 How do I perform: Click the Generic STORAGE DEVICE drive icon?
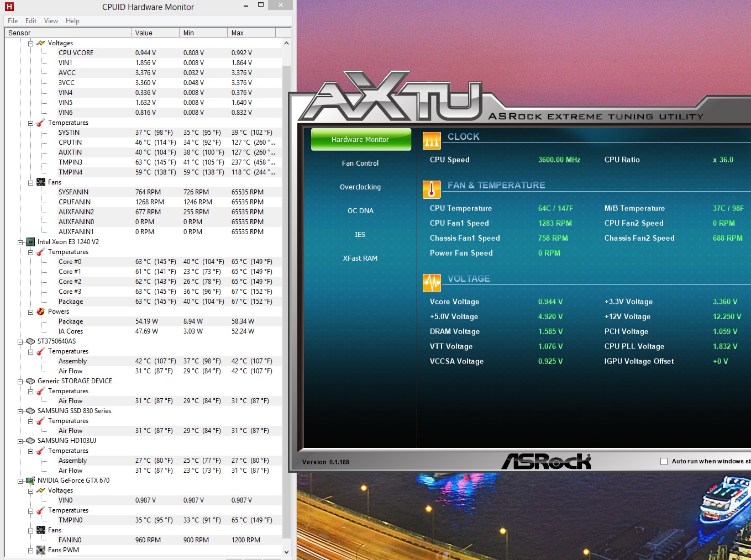30,381
